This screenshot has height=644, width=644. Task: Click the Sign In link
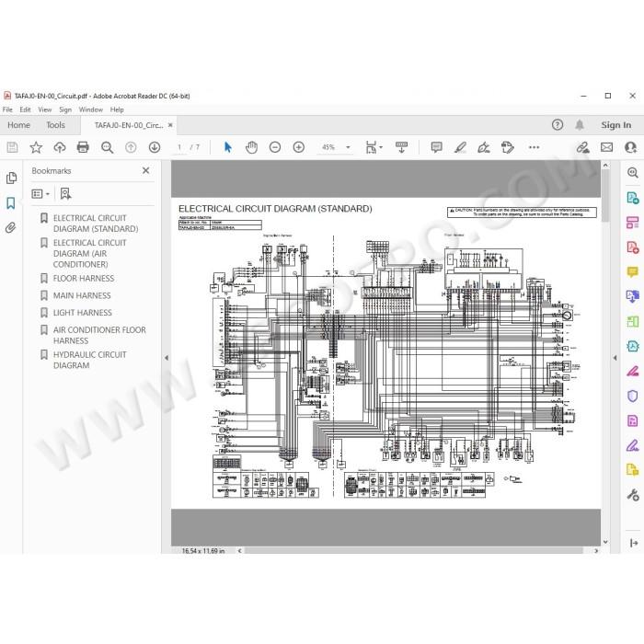pyautogui.click(x=616, y=125)
